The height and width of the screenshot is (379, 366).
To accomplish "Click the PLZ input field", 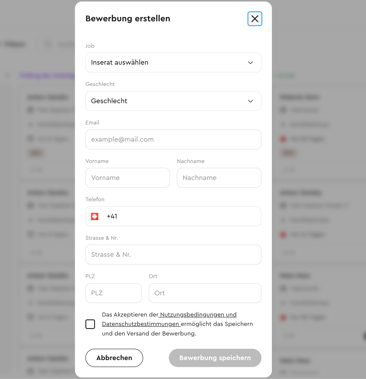I will coord(113,293).
